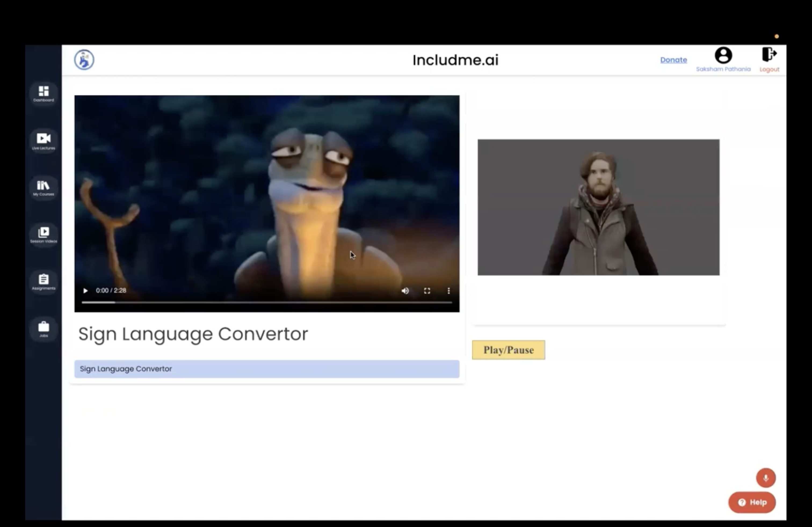Image resolution: width=812 pixels, height=527 pixels.
Task: Toggle video fullscreen mode
Action: click(x=427, y=291)
